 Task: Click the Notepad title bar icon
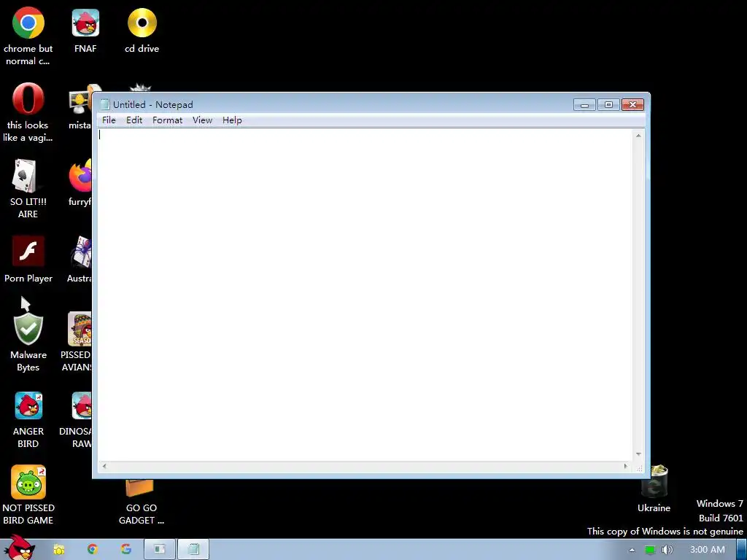tap(105, 104)
